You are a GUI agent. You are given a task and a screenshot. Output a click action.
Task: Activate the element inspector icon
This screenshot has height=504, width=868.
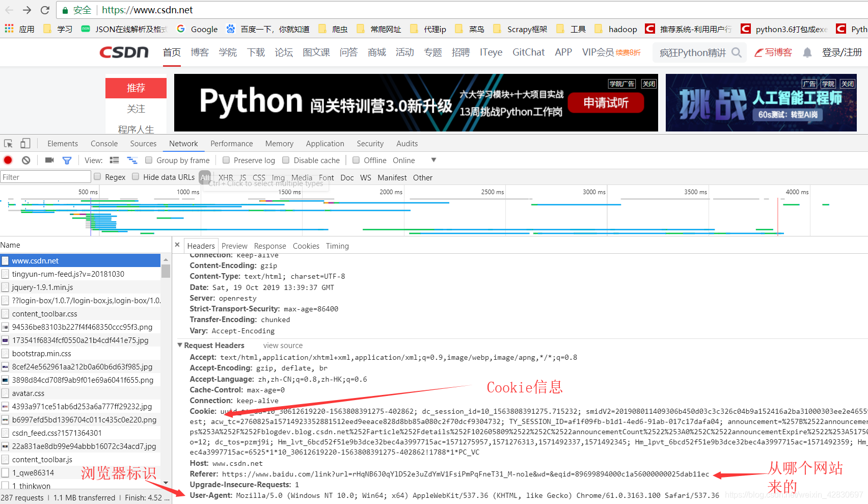coord(8,144)
